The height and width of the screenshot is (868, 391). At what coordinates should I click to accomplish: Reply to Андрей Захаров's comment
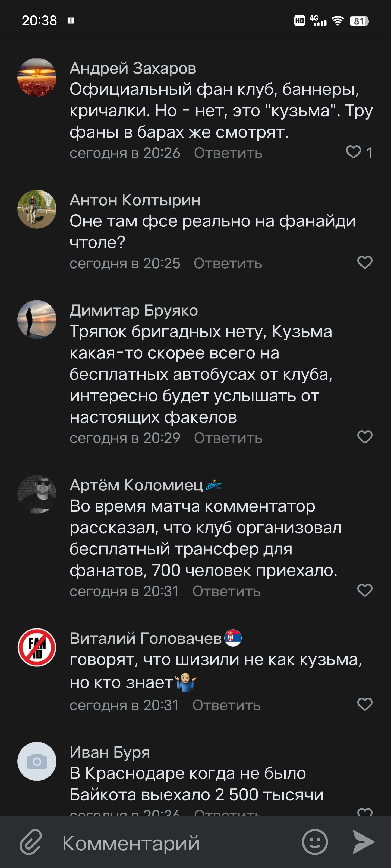click(x=228, y=153)
